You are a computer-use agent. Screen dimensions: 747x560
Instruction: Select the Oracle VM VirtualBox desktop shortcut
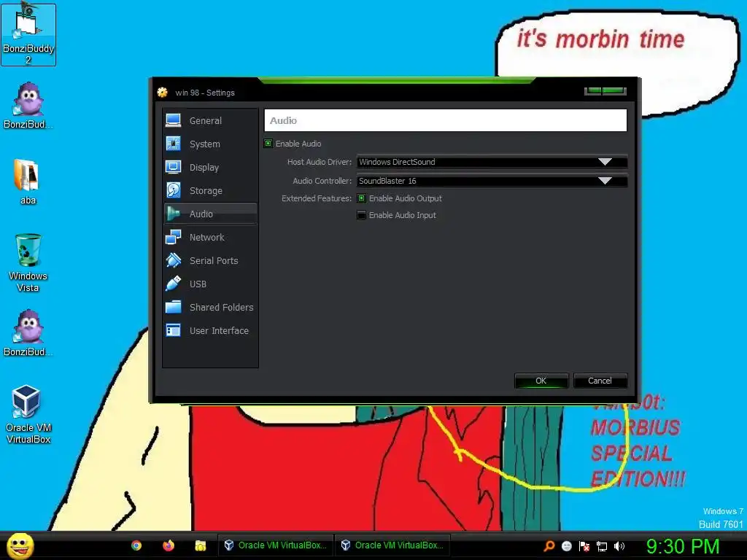pyautogui.click(x=28, y=414)
